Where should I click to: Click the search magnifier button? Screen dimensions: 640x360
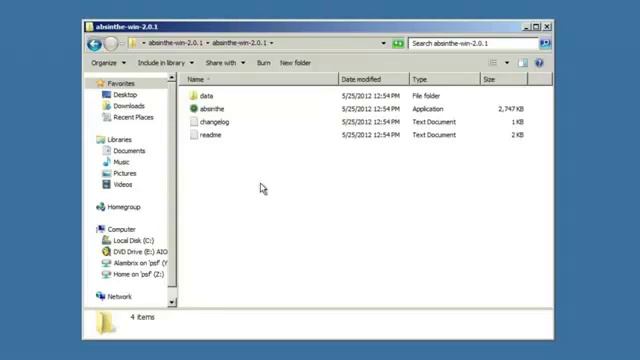pos(545,43)
